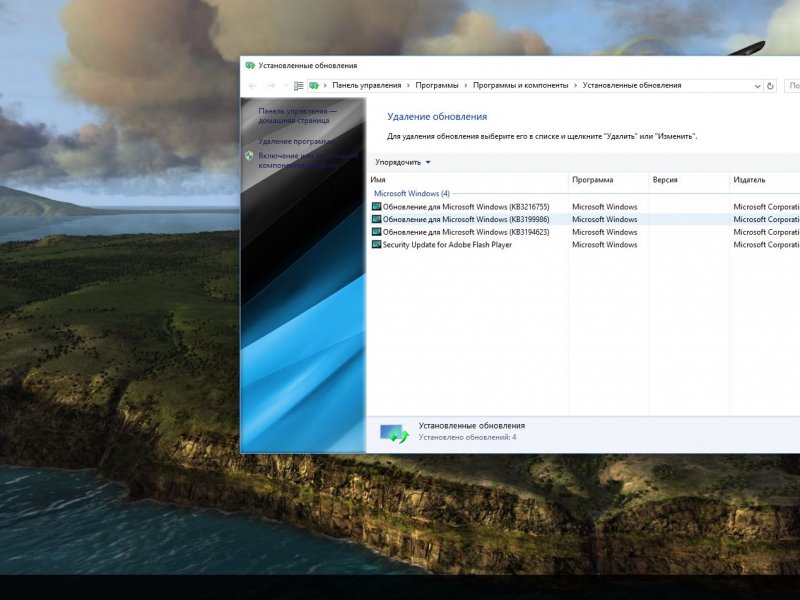Click the green icon in the address bar
800x600 pixels.
click(x=314, y=86)
